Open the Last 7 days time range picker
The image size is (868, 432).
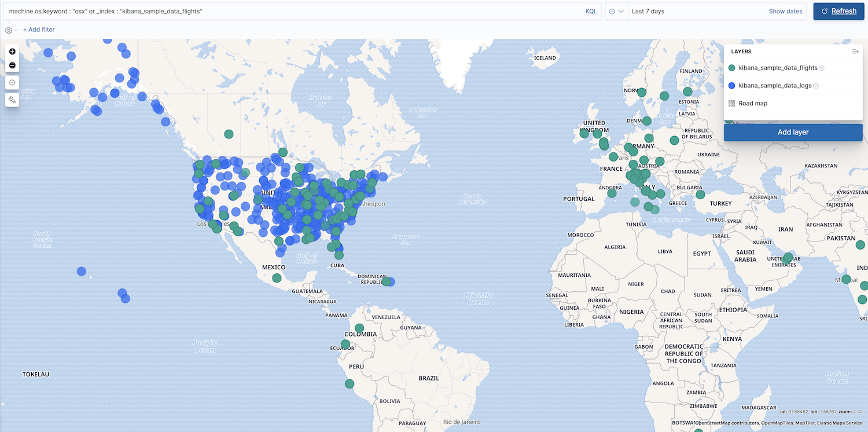point(648,11)
